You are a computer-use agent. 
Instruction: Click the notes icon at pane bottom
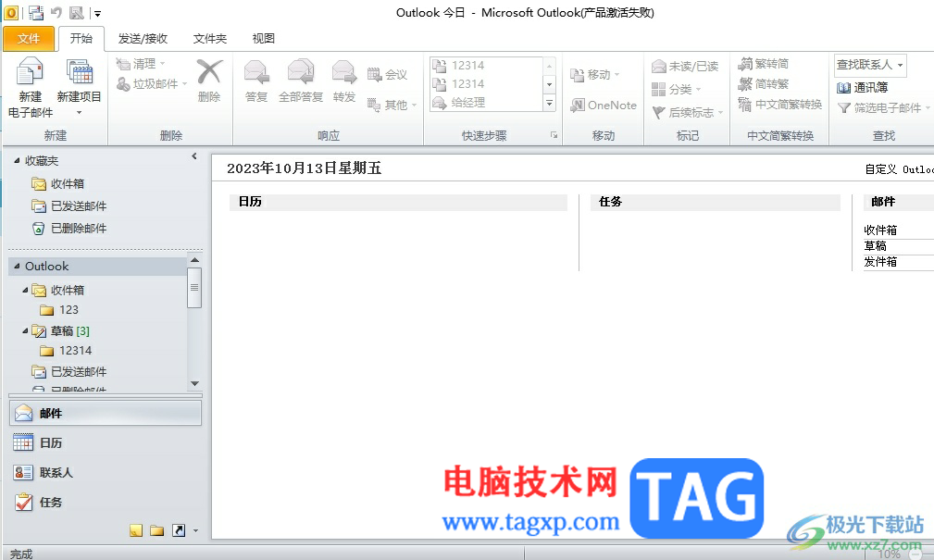coord(136,530)
